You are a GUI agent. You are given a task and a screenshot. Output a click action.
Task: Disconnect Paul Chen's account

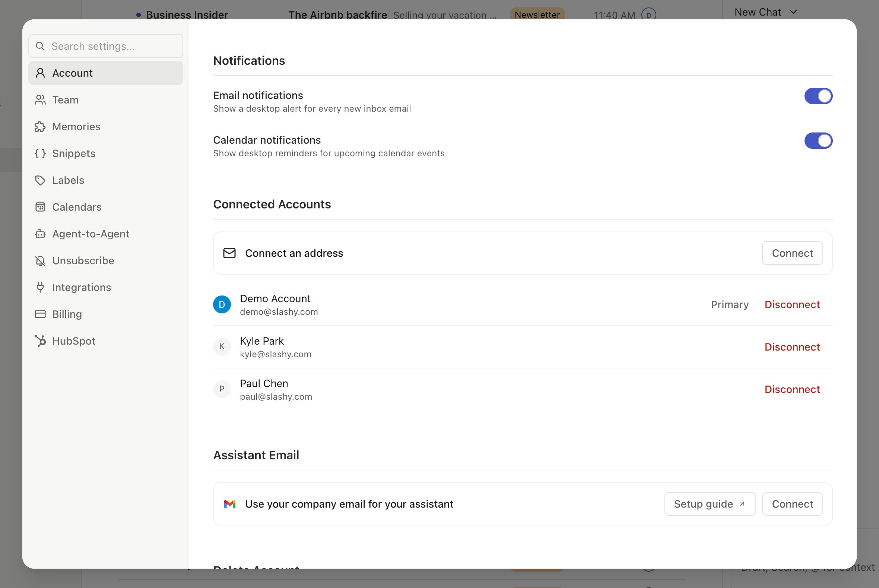[x=792, y=389]
